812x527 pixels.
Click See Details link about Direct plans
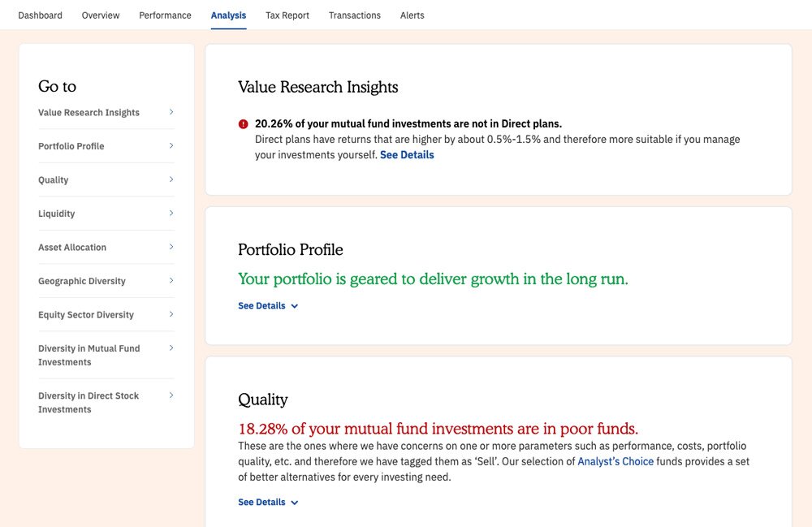click(407, 155)
